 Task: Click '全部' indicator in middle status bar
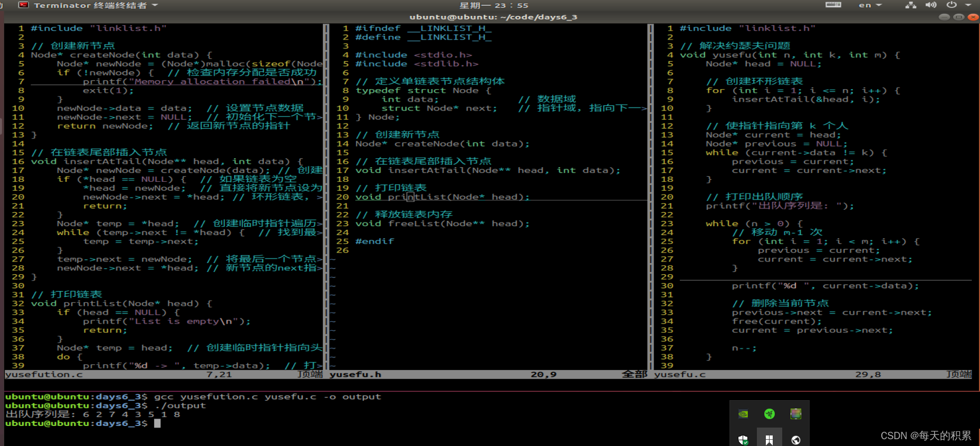click(635, 374)
